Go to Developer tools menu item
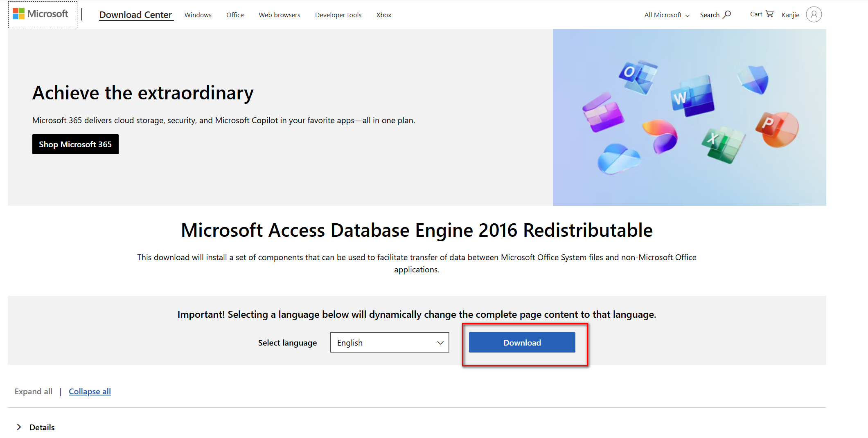This screenshot has height=438, width=868. [338, 15]
